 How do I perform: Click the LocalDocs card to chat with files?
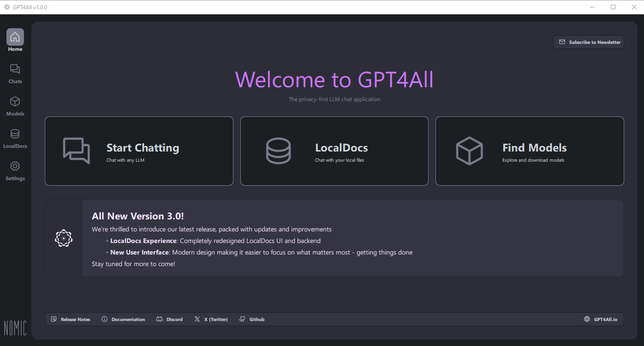(x=334, y=151)
